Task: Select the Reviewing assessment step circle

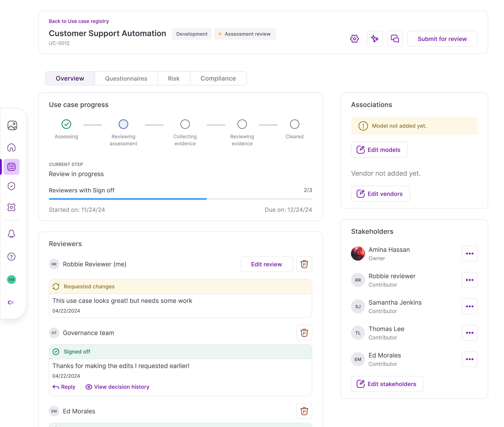Action: pyautogui.click(x=123, y=124)
